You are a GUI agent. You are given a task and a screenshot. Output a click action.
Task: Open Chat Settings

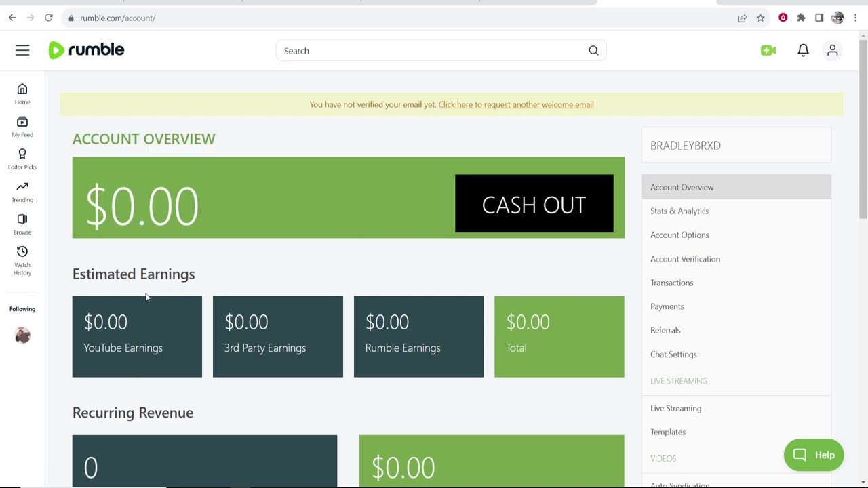736,354
